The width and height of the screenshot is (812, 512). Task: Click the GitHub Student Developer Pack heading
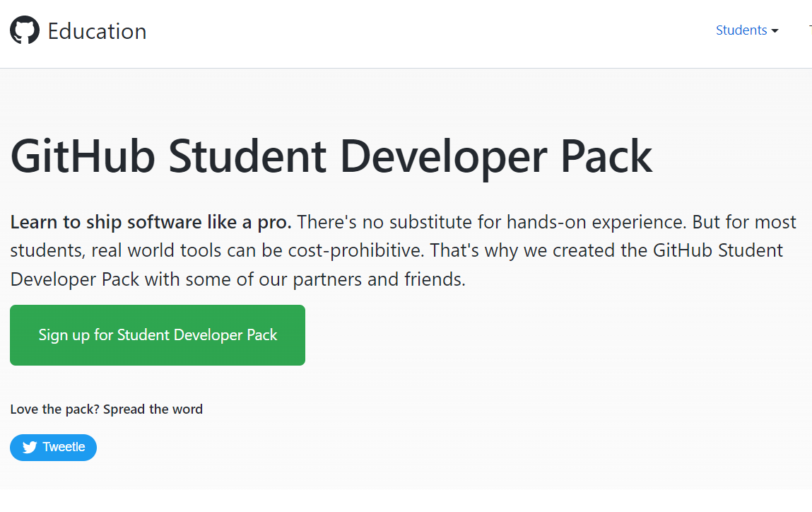331,156
